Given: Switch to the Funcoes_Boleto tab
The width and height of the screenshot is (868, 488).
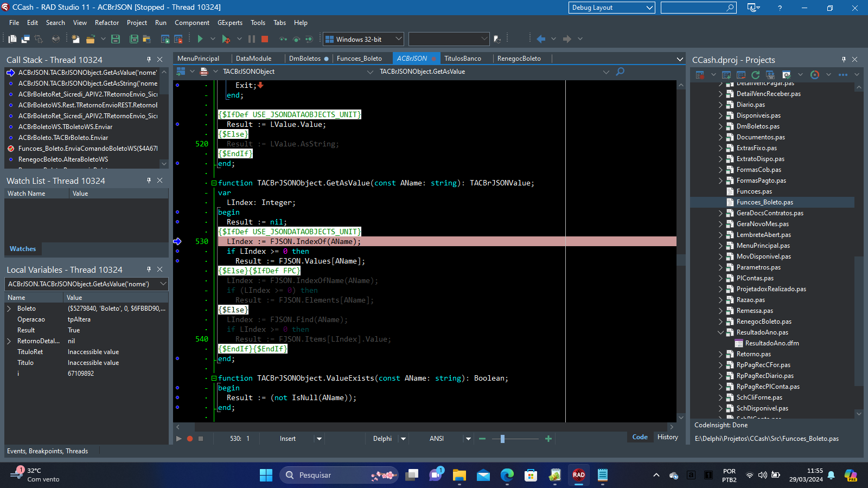Looking at the screenshot, I should pyautogui.click(x=359, y=59).
